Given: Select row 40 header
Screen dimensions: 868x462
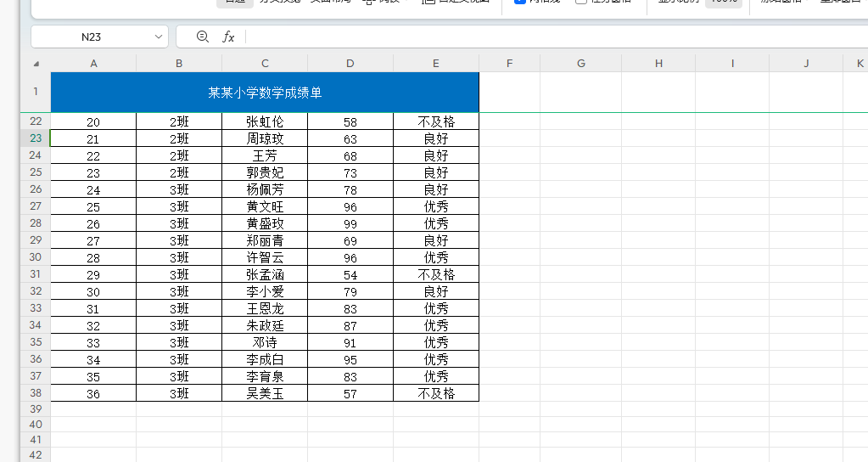Looking at the screenshot, I should pyautogui.click(x=36, y=425).
